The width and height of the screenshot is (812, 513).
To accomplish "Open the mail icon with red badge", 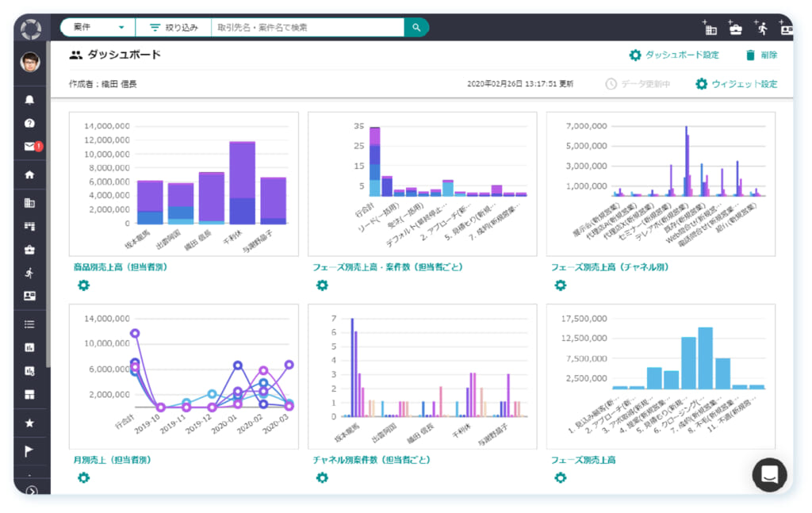I will click(x=30, y=146).
